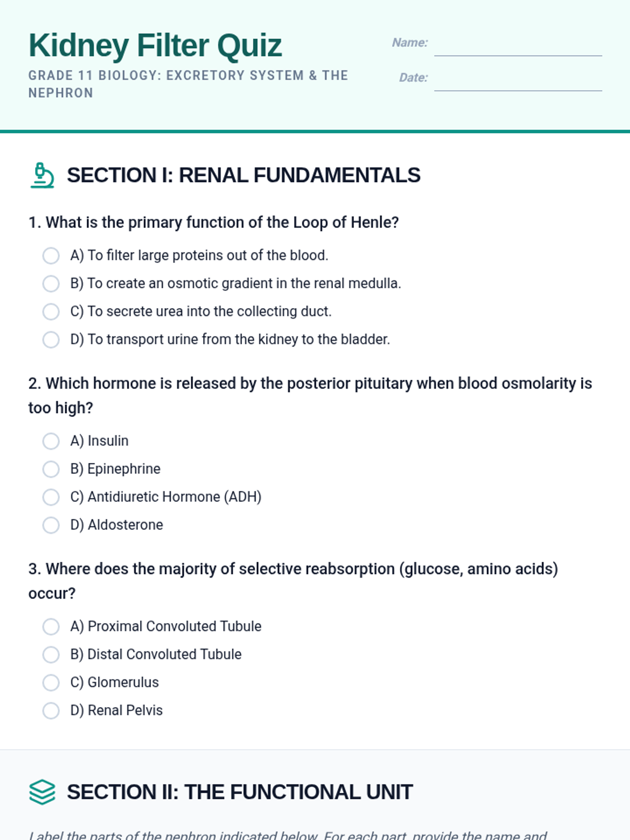Select the Insulin radio button
Screen dimensions: 630x840
coord(51,441)
